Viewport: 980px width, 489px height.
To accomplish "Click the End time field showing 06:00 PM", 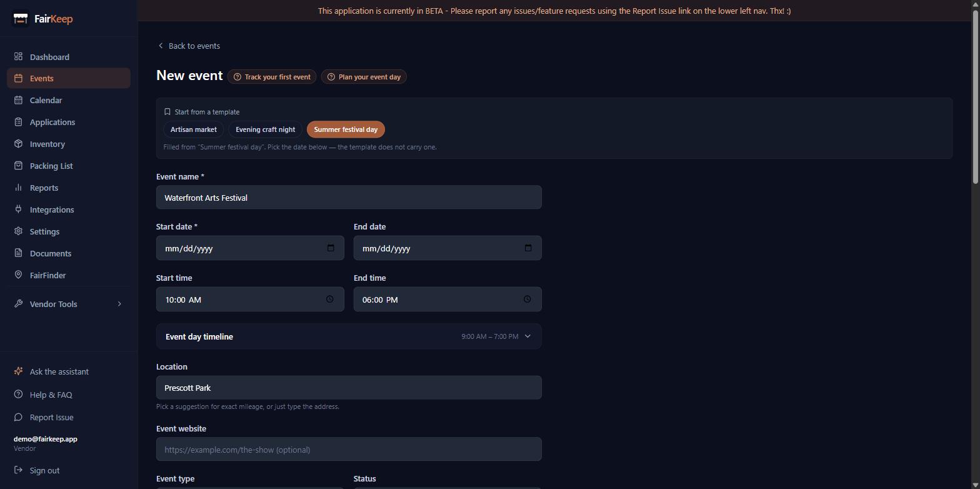I will tap(447, 300).
